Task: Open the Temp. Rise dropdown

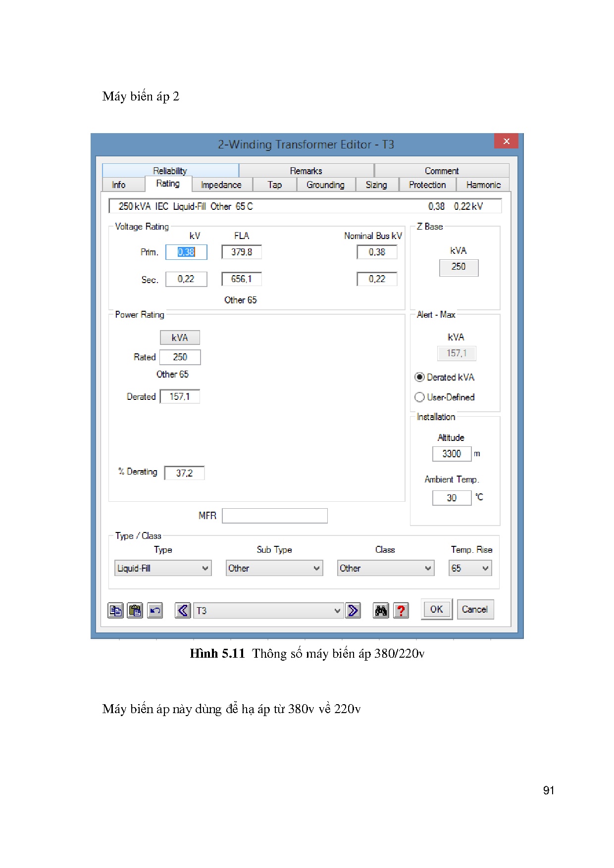Action: tap(470, 568)
